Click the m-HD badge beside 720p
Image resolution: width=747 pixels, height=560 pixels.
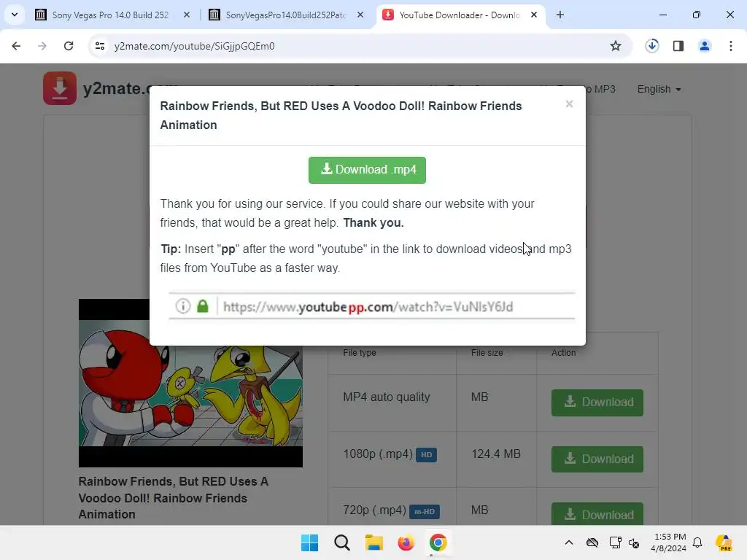point(425,511)
